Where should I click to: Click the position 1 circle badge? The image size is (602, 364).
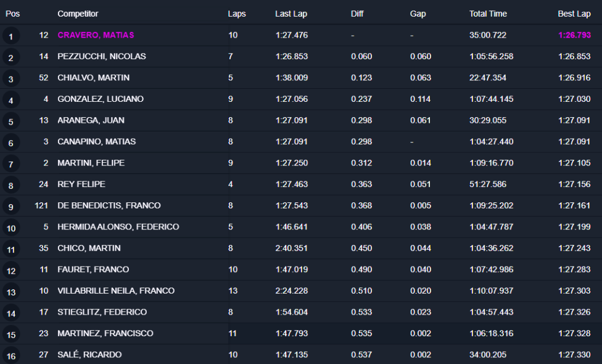11,36
